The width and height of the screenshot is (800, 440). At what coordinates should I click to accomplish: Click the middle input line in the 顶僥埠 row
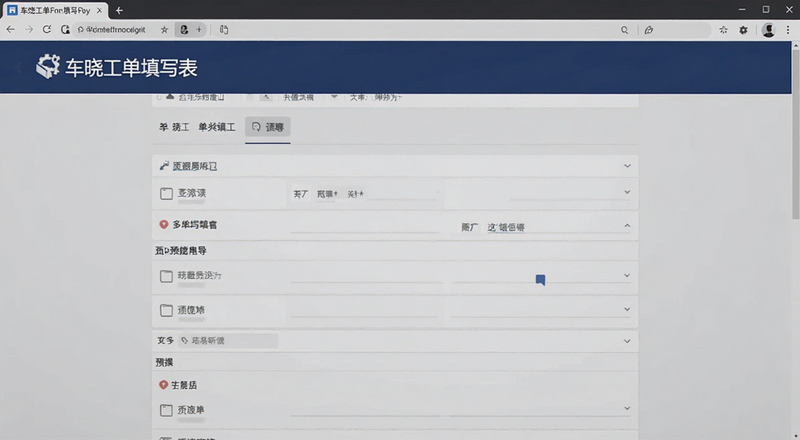364,311
